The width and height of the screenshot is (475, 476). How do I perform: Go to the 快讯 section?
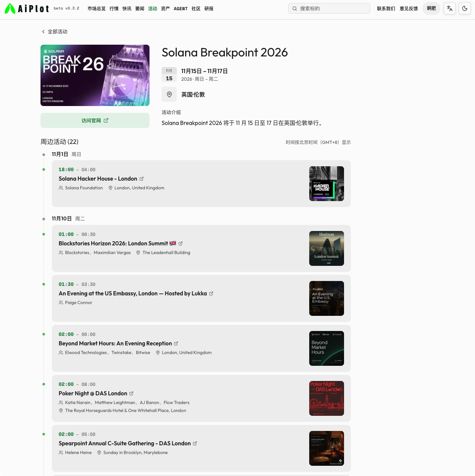pos(127,9)
